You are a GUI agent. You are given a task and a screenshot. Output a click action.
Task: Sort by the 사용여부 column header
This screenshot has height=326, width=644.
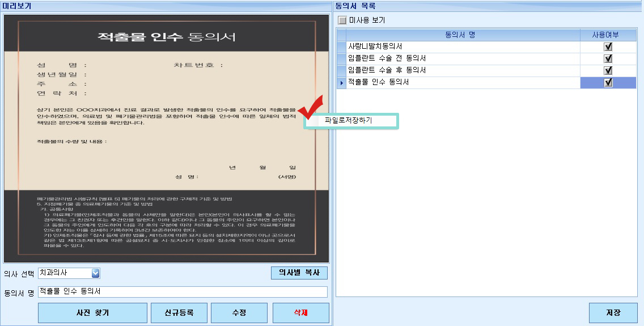(605, 35)
